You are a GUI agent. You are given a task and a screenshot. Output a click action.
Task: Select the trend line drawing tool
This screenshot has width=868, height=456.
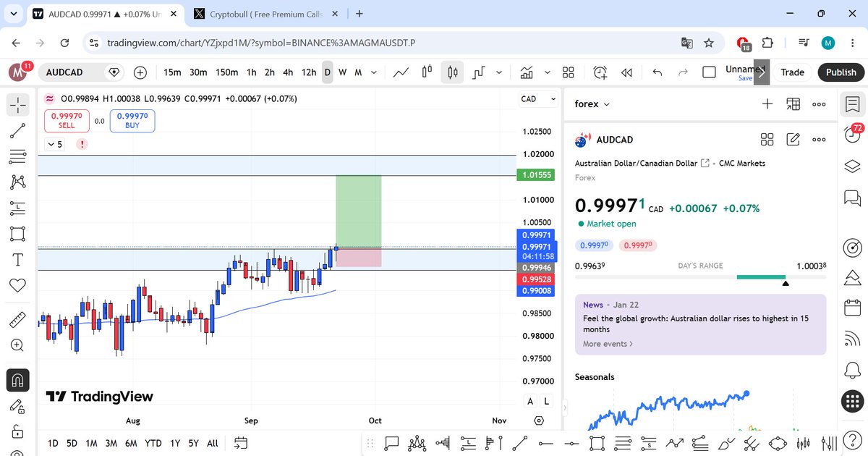click(18, 131)
